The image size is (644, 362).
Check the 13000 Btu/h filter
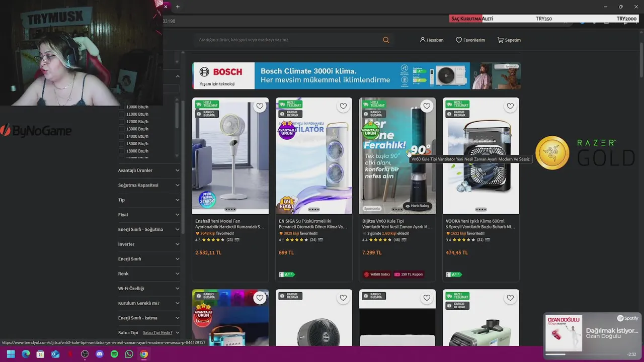[121, 129]
